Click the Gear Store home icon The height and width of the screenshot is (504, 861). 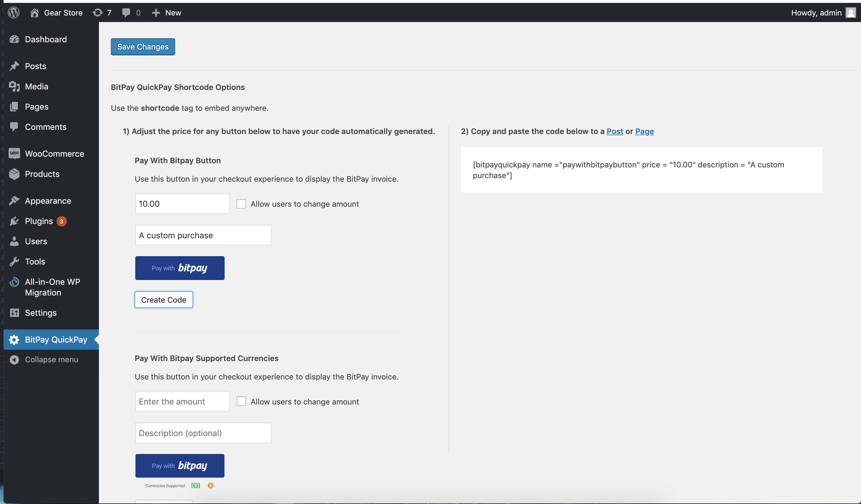click(x=34, y=13)
